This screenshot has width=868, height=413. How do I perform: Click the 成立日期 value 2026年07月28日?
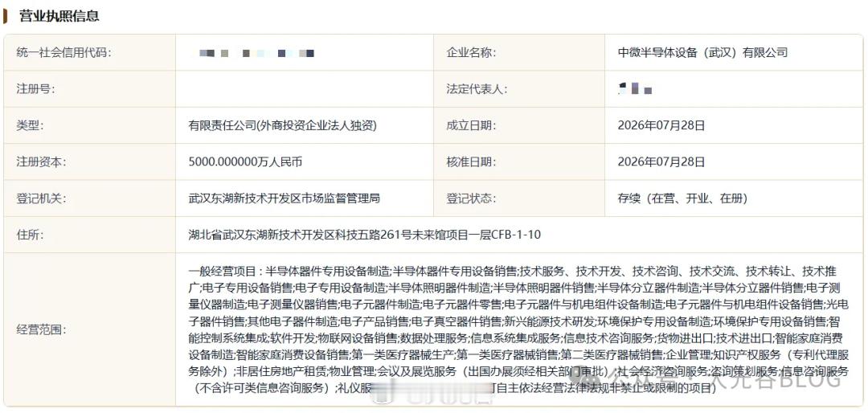point(661,125)
